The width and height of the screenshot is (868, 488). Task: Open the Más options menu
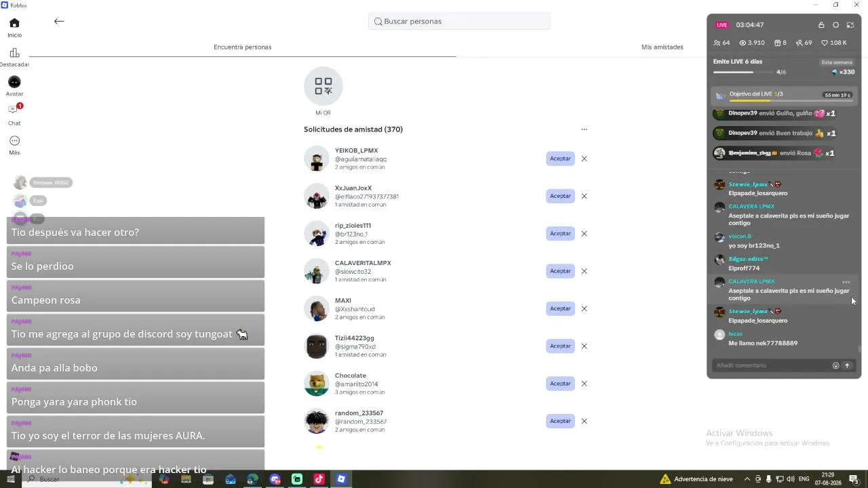(x=14, y=144)
